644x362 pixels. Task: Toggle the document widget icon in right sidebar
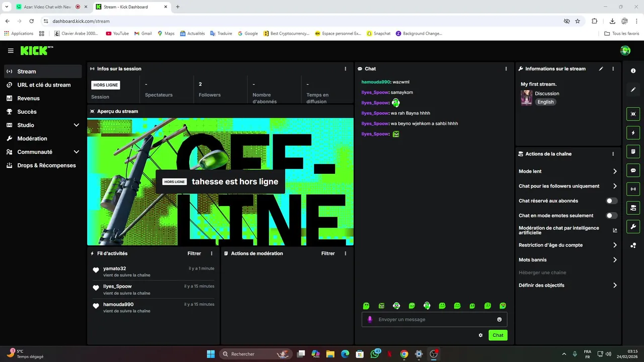pos(633,151)
